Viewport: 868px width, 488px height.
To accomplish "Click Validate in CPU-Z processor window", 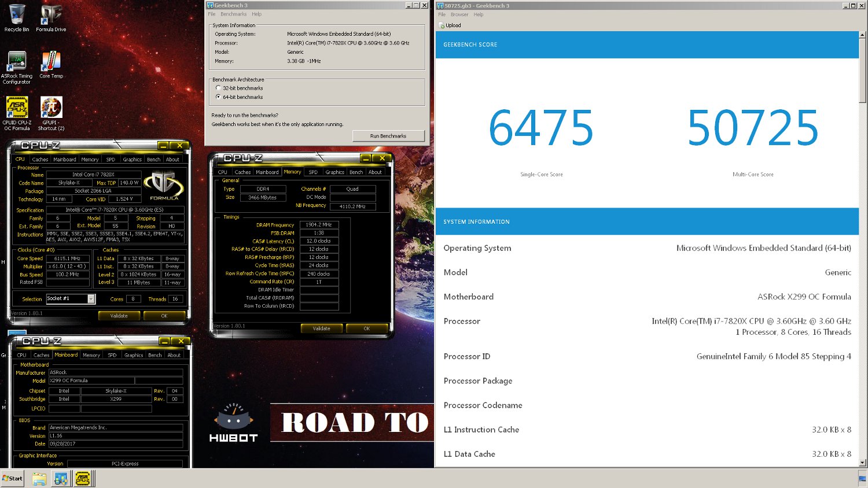I will pos(119,316).
